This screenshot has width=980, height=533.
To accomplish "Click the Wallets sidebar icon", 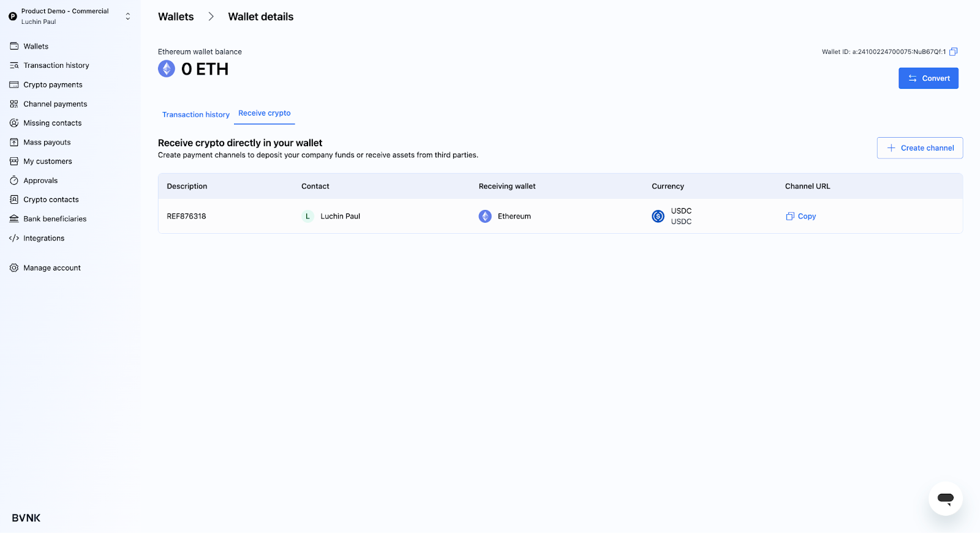I will pos(14,47).
